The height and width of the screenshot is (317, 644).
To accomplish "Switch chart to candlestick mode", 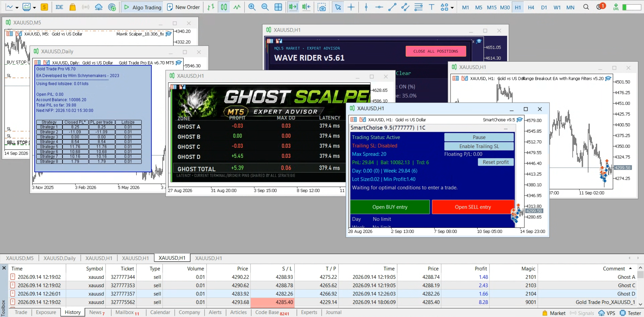I will pos(224,7).
